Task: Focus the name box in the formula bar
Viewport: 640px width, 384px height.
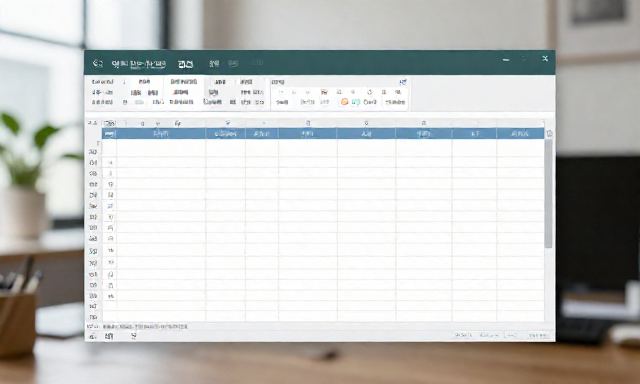Action: tap(109, 123)
